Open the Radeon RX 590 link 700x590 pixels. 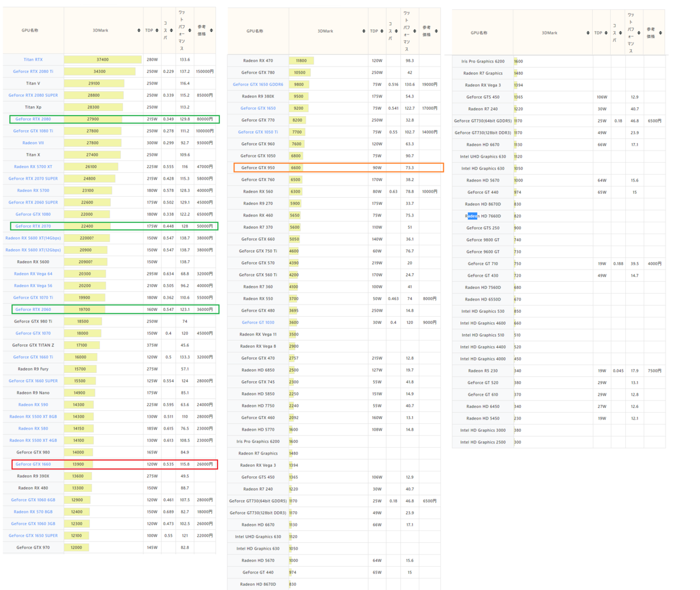(33, 405)
